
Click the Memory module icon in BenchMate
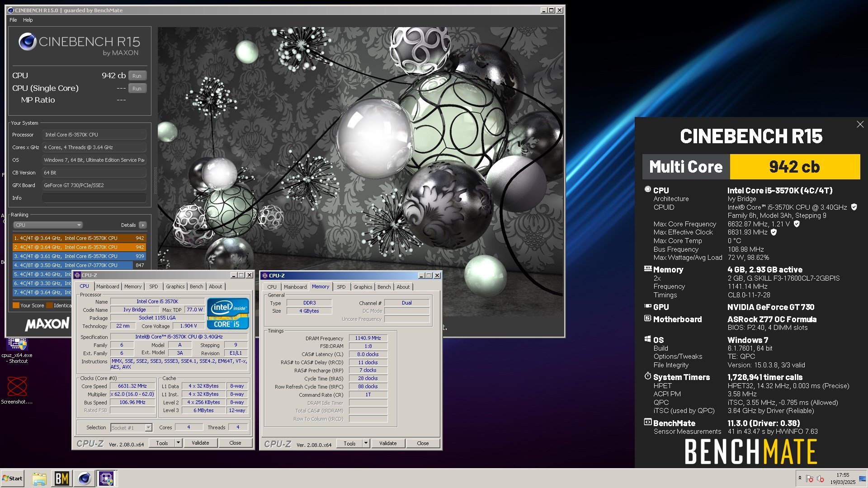click(x=647, y=268)
